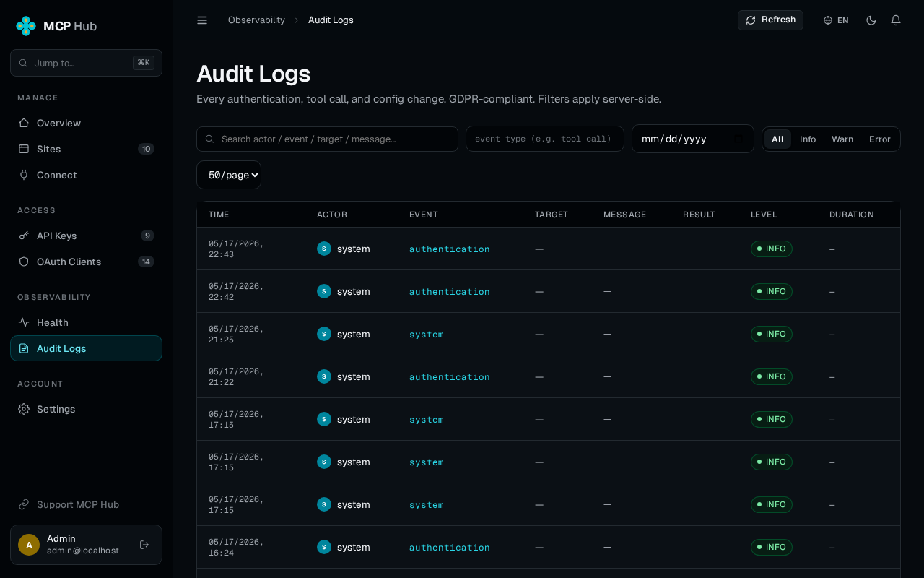Click the authentication event at 22:43

(x=450, y=249)
